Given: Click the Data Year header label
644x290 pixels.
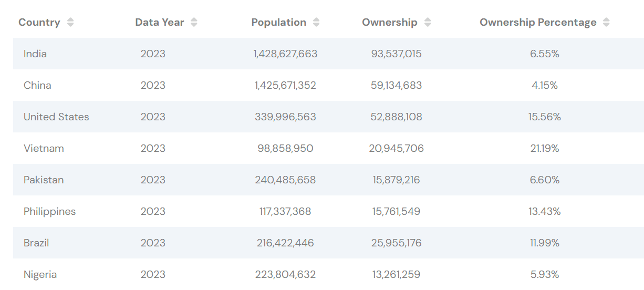Looking at the screenshot, I should tap(160, 23).
